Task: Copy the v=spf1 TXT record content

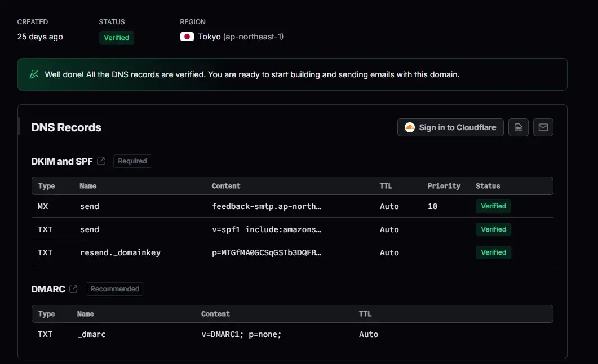Action: point(266,229)
